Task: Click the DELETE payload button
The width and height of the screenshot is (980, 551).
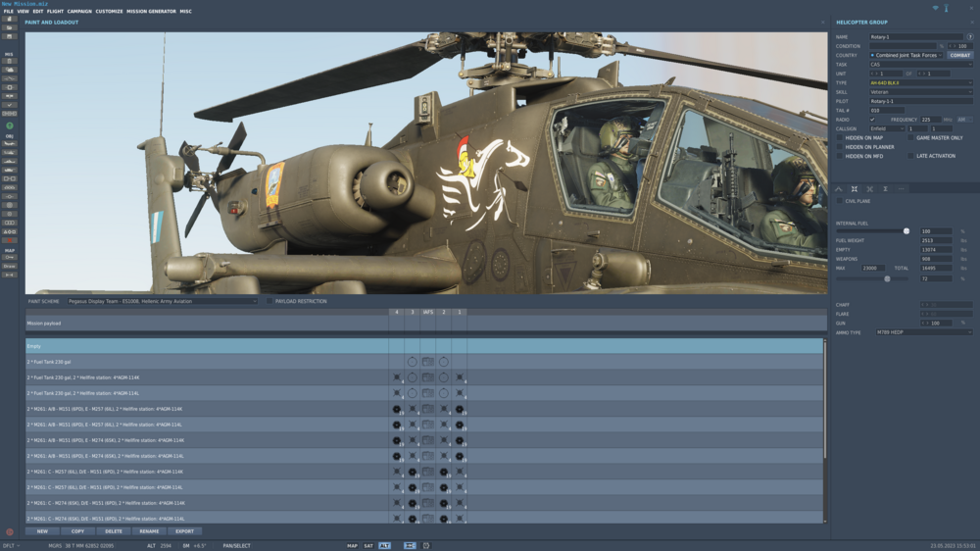Action: pos(113,531)
